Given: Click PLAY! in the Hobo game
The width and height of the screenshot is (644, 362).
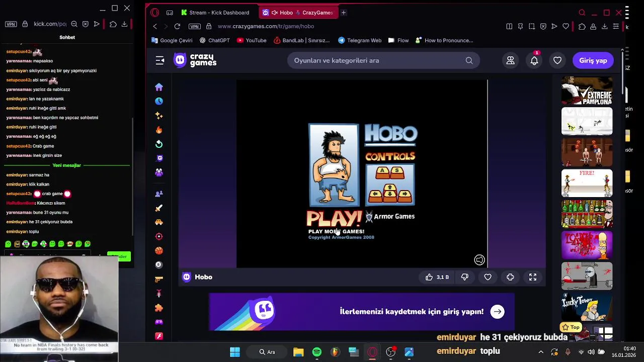Looking at the screenshot, I should coord(334,219).
